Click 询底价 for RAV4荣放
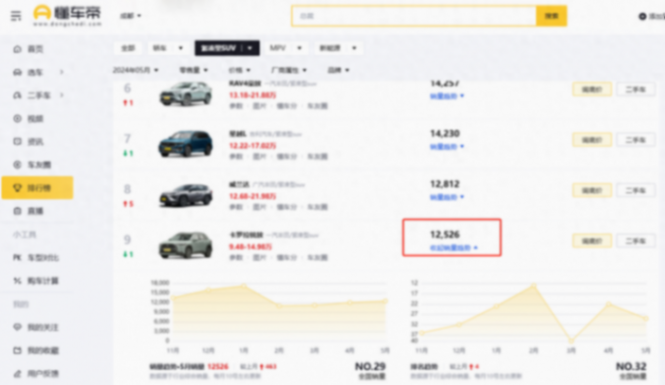665x385 pixels. [592, 89]
